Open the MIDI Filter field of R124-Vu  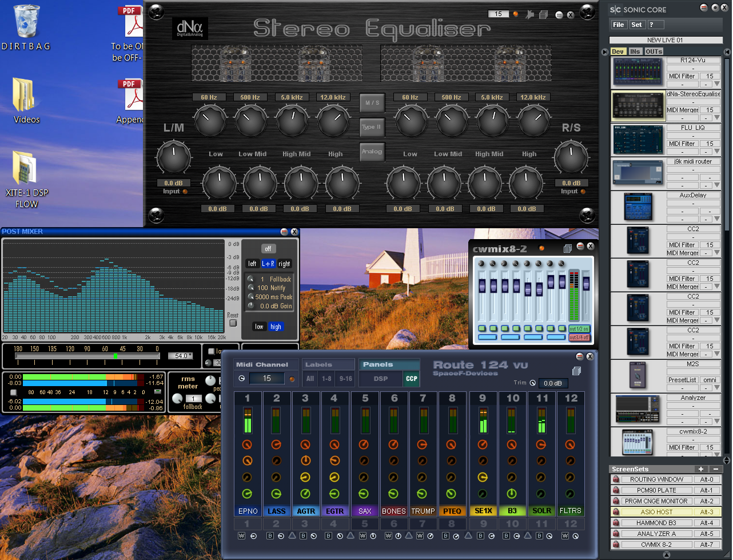click(x=682, y=76)
